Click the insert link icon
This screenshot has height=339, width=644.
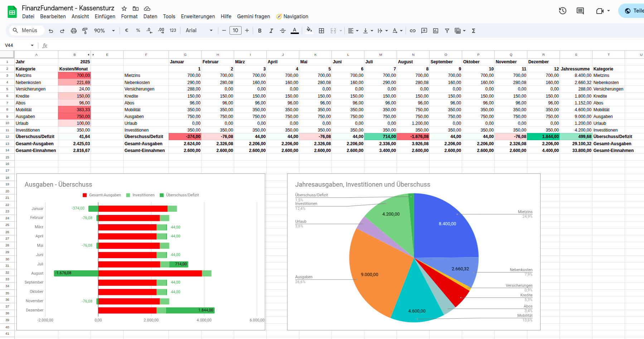click(x=412, y=31)
